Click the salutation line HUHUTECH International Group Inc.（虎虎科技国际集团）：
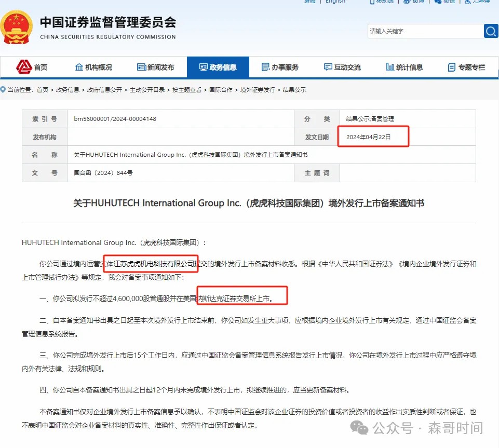 (114, 243)
